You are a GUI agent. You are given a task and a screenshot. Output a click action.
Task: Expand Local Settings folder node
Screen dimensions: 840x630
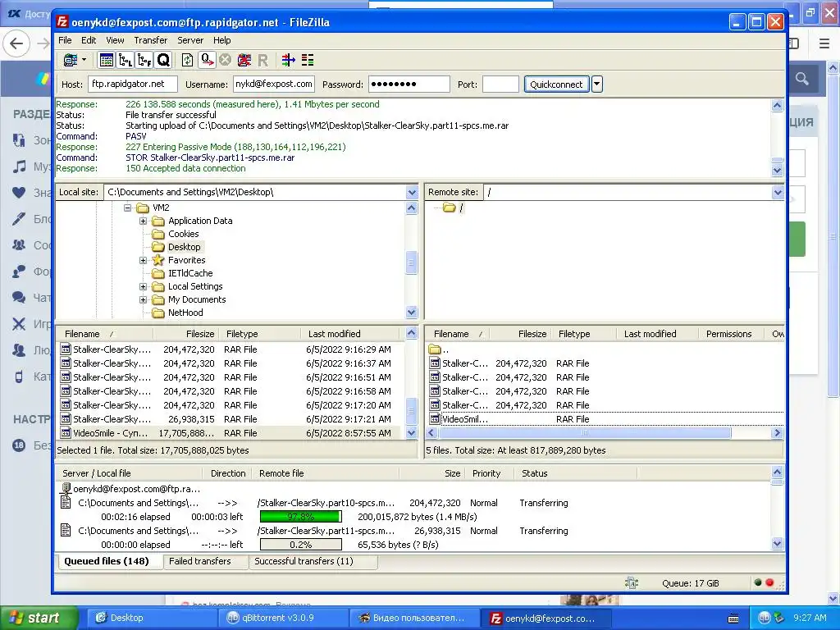pos(143,286)
